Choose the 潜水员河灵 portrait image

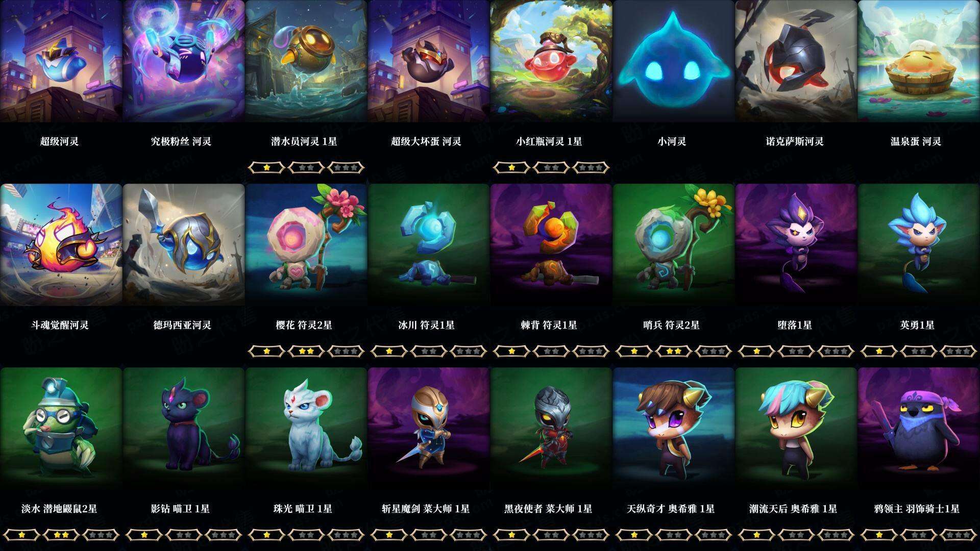click(x=306, y=61)
